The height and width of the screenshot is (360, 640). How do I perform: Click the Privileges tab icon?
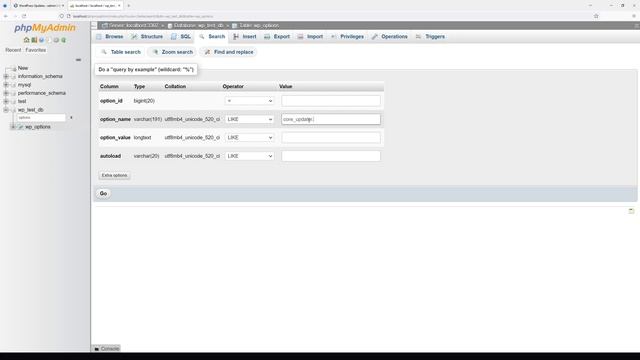(x=333, y=37)
